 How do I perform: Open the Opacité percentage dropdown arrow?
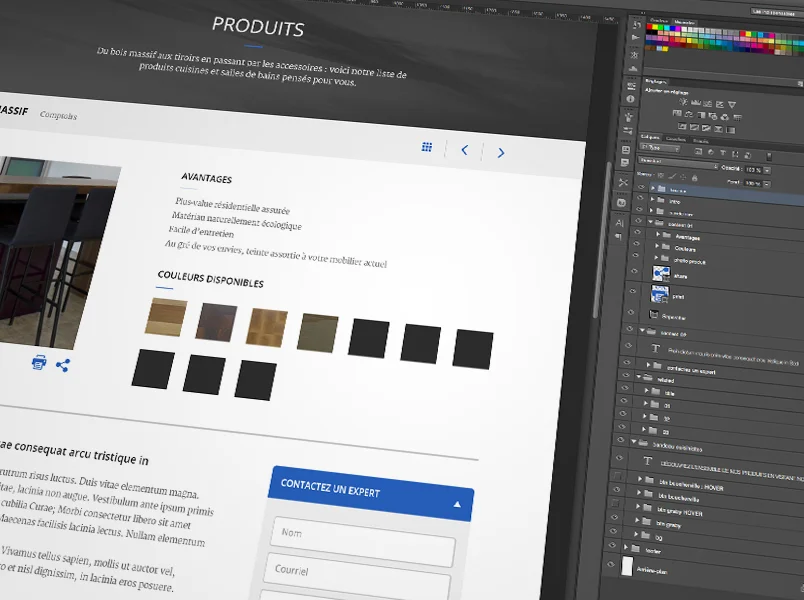pyautogui.click(x=767, y=170)
